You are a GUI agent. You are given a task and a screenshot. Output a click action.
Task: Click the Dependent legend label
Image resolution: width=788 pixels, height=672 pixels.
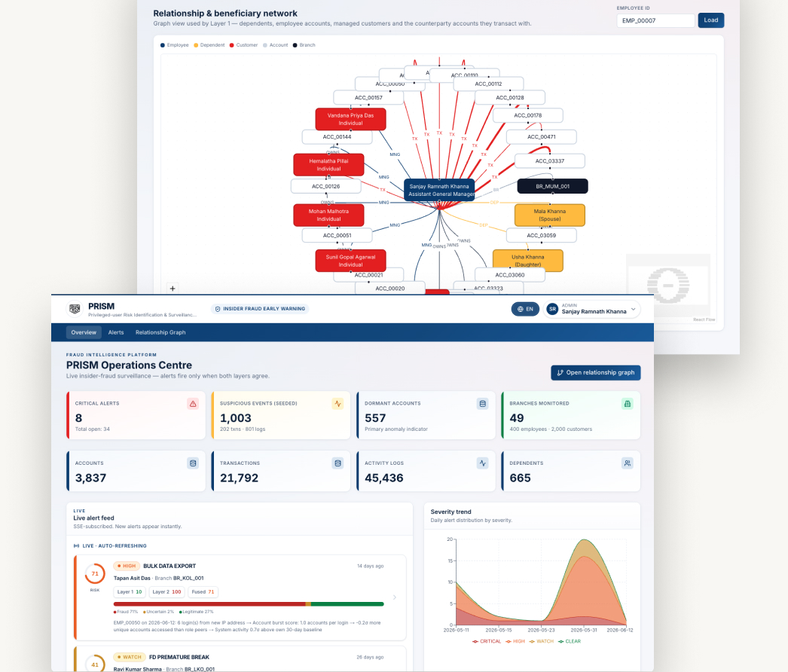click(x=212, y=45)
